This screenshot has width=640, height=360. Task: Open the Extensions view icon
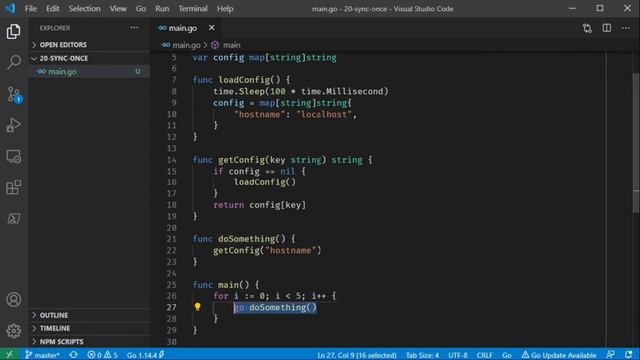pyautogui.click(x=13, y=187)
